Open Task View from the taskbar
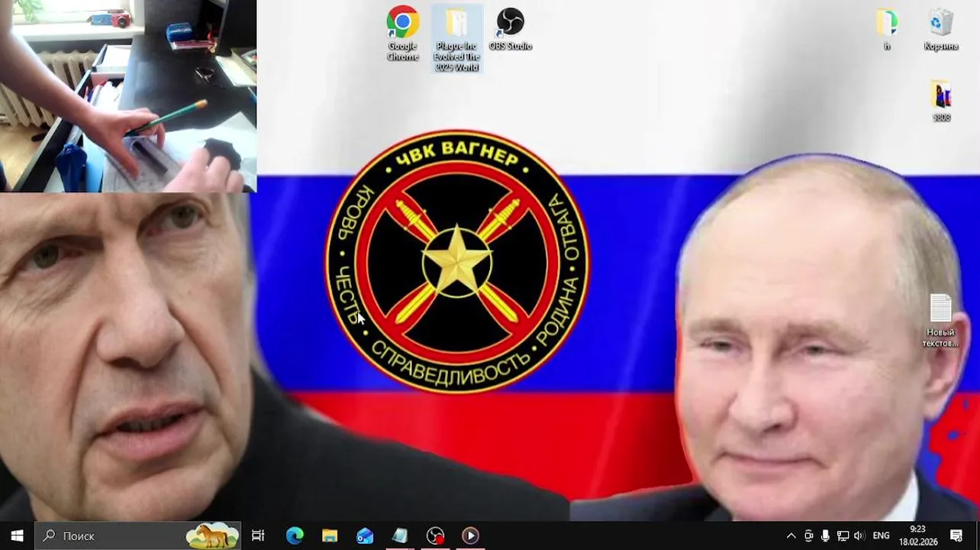980x550 pixels. tap(258, 535)
